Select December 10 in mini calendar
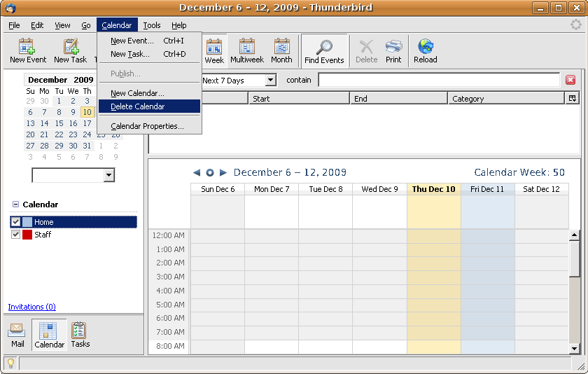The height and width of the screenshot is (374, 588). [87, 112]
